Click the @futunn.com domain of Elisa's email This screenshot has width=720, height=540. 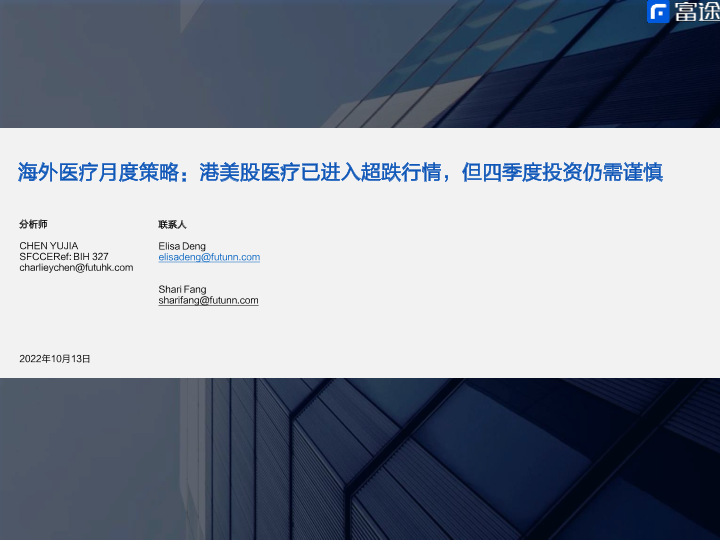(233, 257)
